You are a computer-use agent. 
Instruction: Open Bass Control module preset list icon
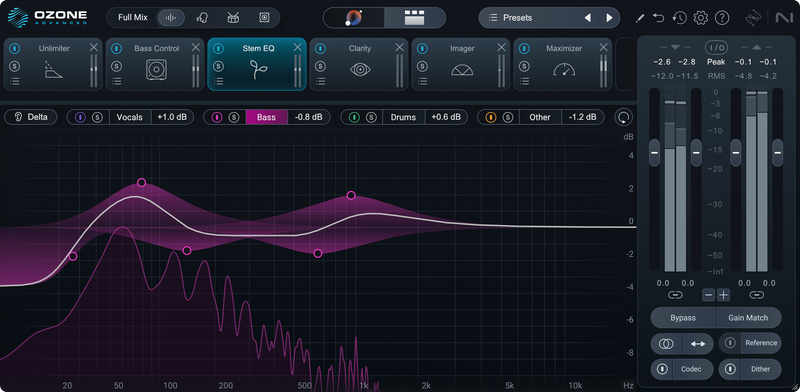(117, 81)
